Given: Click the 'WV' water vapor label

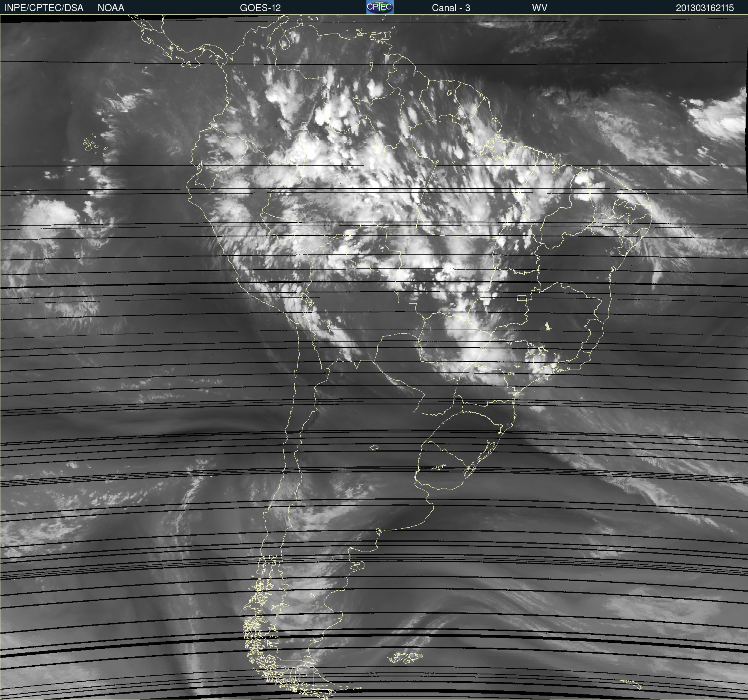Looking at the screenshot, I should [540, 8].
